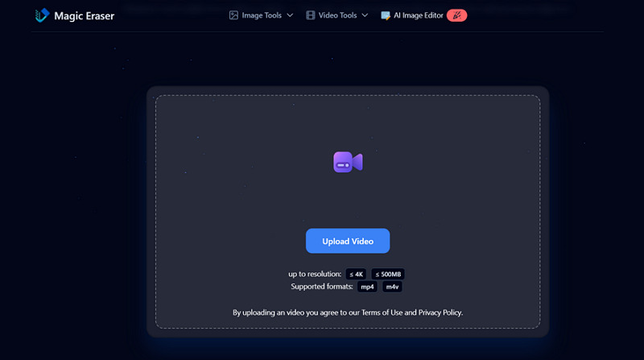This screenshot has width=644, height=360.
Task: Click the icon beside AI Image Editor
Action: click(386, 15)
